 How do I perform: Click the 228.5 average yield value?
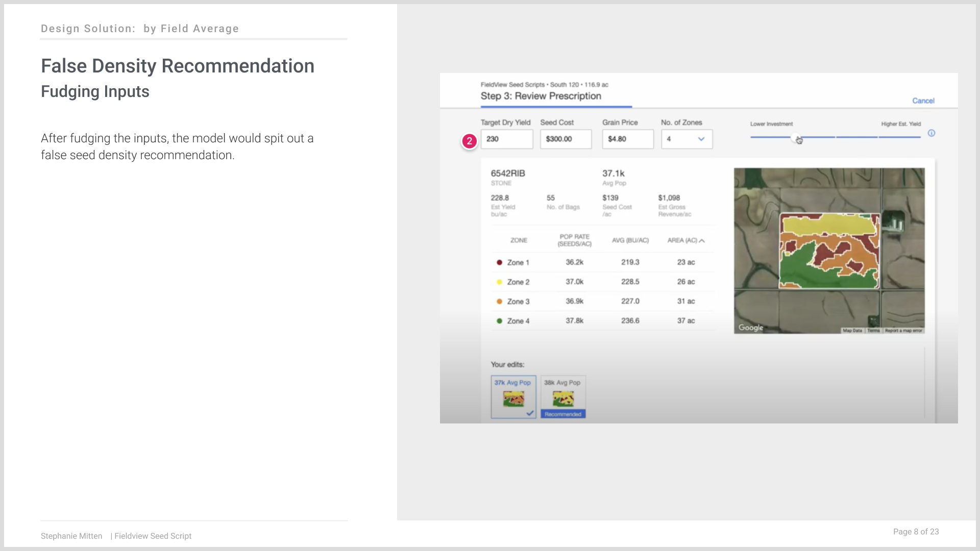[630, 282]
